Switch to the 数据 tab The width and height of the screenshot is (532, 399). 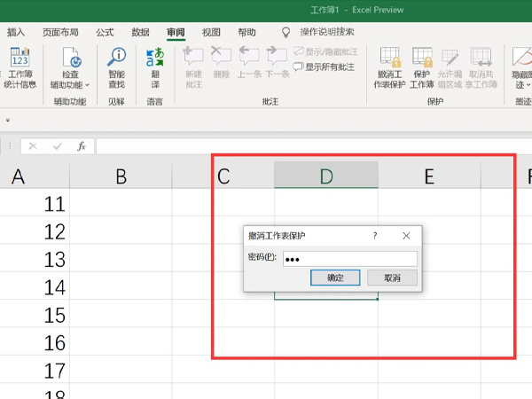[x=140, y=32]
